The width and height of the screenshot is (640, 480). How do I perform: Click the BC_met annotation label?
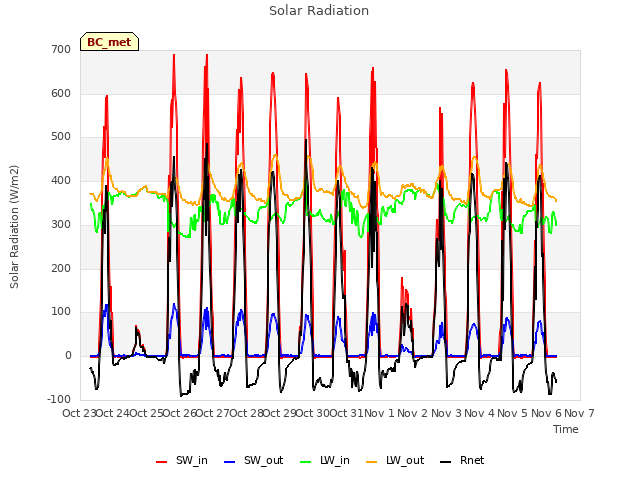(x=109, y=42)
